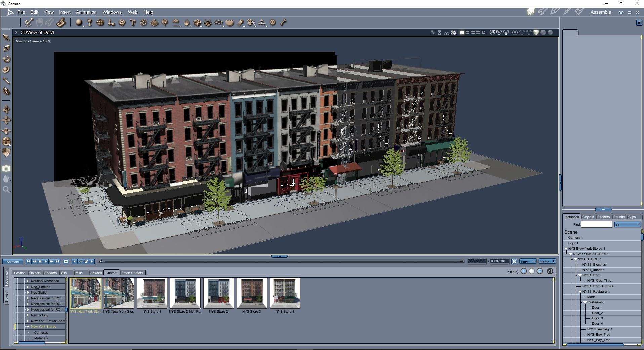Image resolution: width=644 pixels, height=350 pixels.
Task: Insert a bone using the bone icon
Action: coord(283,23)
